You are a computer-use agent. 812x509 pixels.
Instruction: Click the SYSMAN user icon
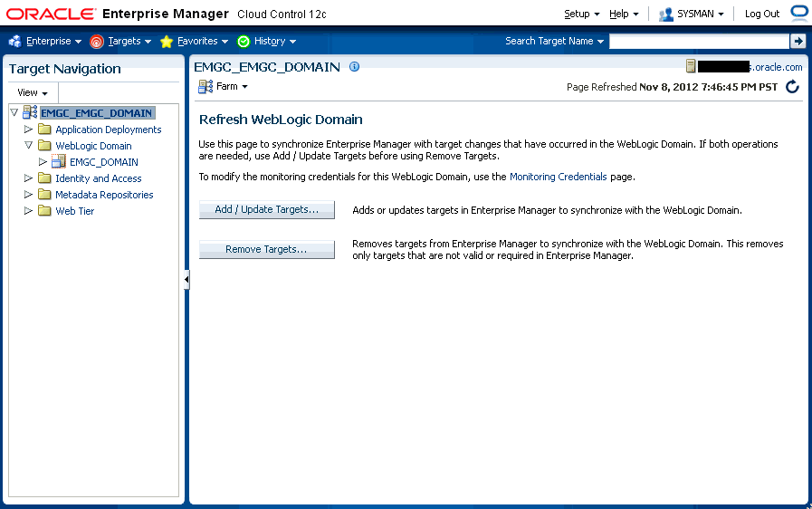(666, 14)
